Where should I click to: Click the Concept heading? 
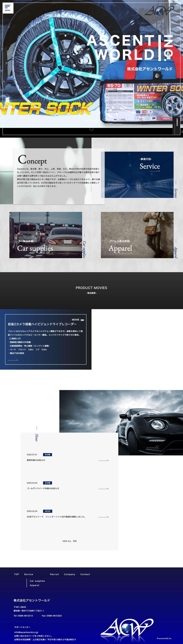click(x=32, y=160)
